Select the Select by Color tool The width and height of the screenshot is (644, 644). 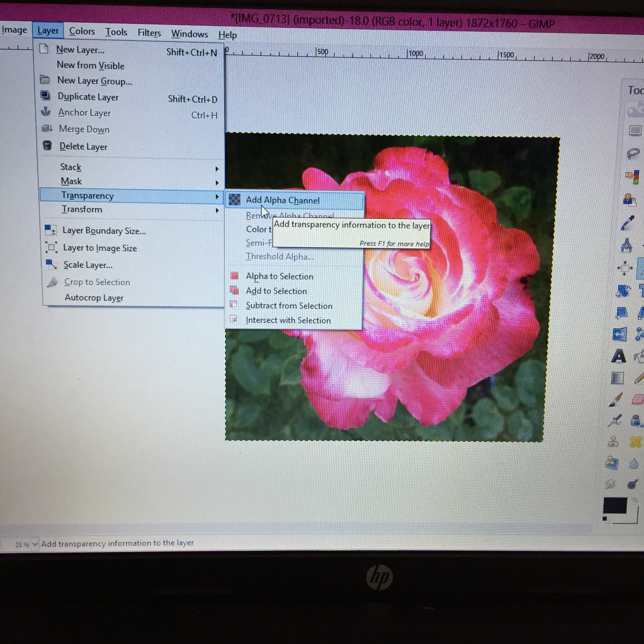[x=633, y=177]
